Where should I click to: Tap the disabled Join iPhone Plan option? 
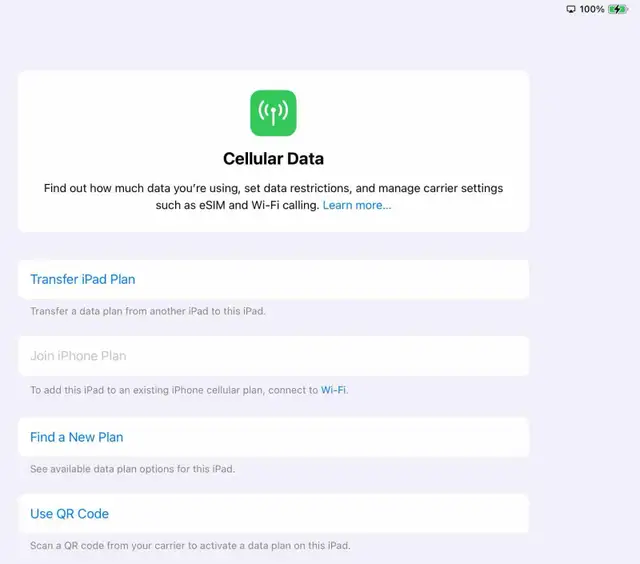tap(273, 356)
